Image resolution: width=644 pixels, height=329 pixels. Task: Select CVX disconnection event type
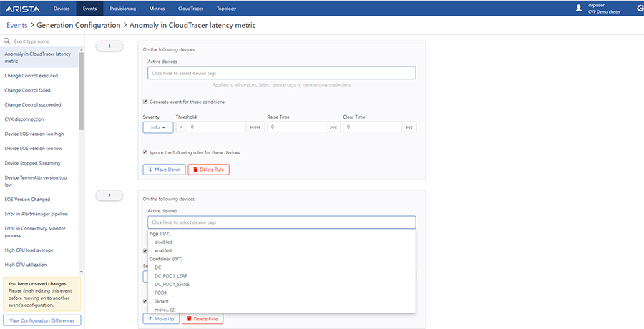pyautogui.click(x=39, y=119)
